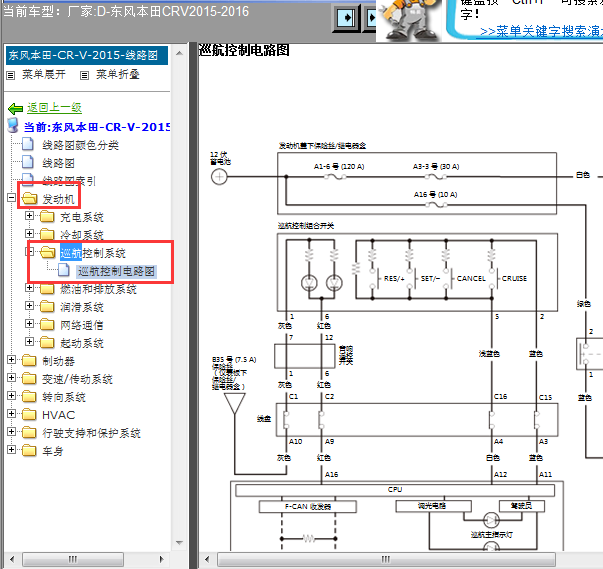The width and height of the screenshot is (603, 569).
Task: Click the CRUISE switch label in diagram
Action: pos(514,278)
